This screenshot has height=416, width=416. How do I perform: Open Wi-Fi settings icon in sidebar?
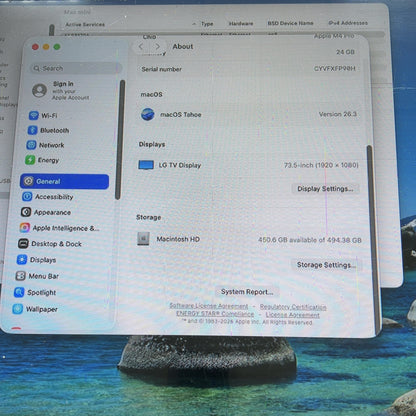tap(34, 115)
